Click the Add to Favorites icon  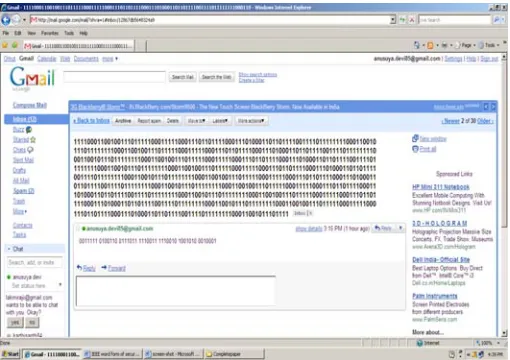click(x=15, y=45)
